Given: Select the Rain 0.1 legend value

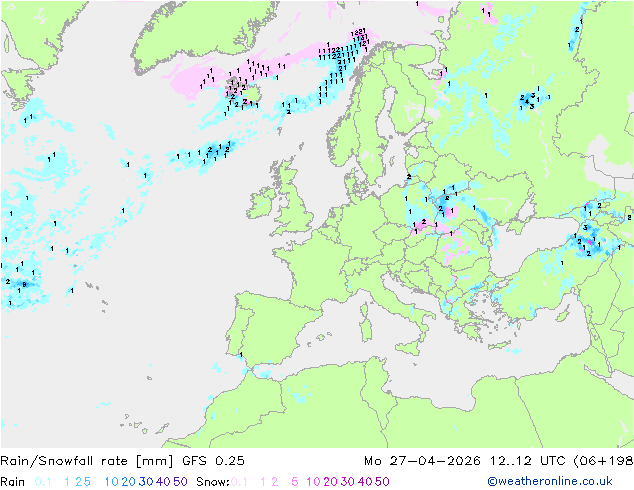Looking at the screenshot, I should (x=43, y=482).
